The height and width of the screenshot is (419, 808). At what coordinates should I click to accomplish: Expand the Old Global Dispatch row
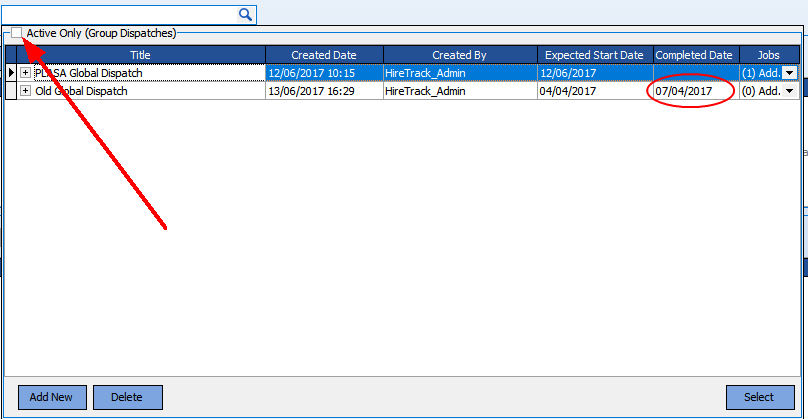pyautogui.click(x=26, y=91)
